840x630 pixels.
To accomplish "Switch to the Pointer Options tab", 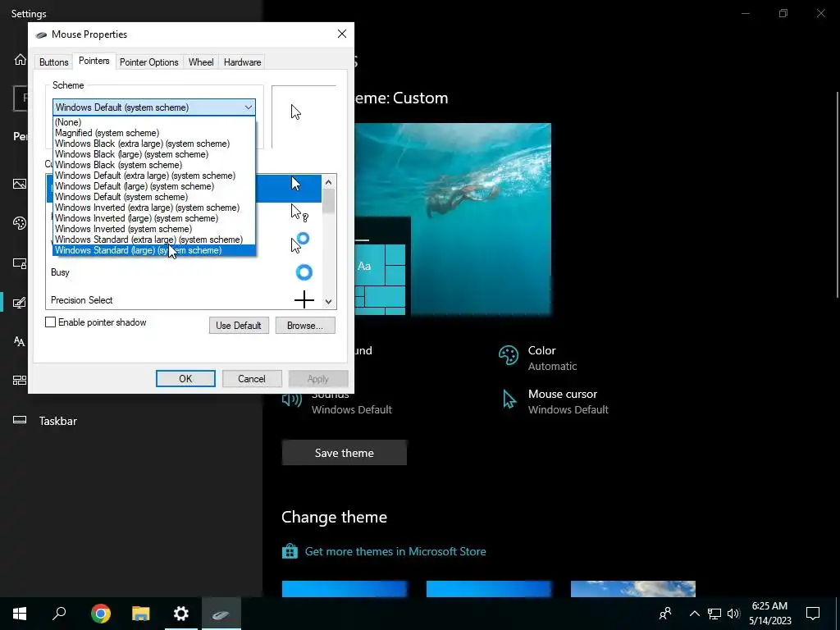I will click(x=149, y=62).
